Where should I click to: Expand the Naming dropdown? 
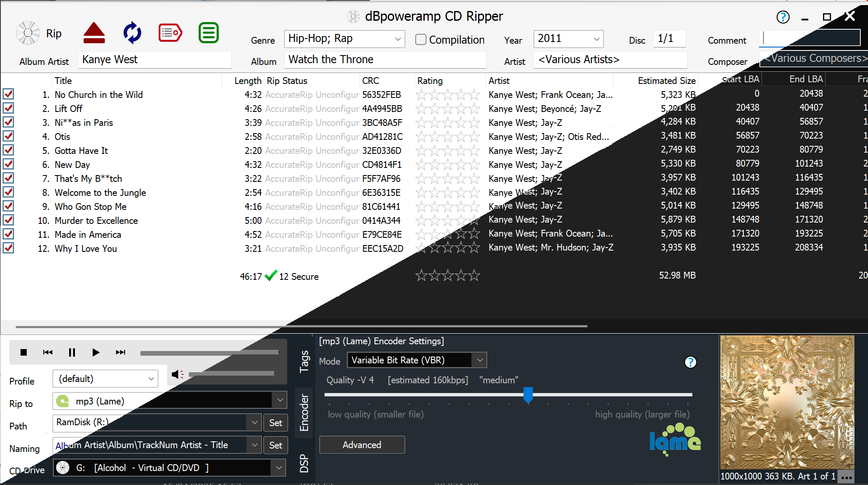(254, 445)
